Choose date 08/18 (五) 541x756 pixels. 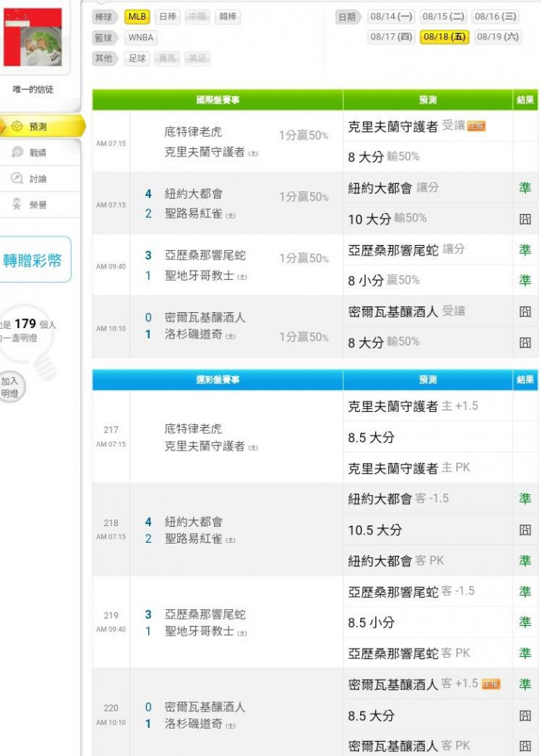coord(444,36)
